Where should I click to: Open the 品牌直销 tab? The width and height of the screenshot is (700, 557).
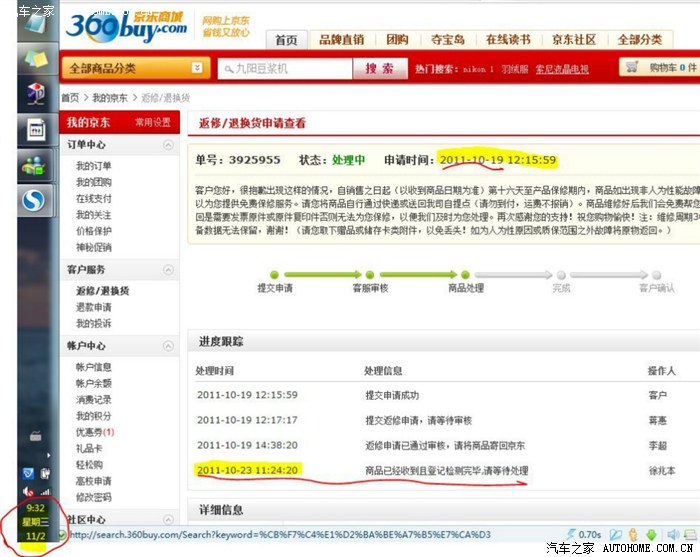tap(342, 40)
